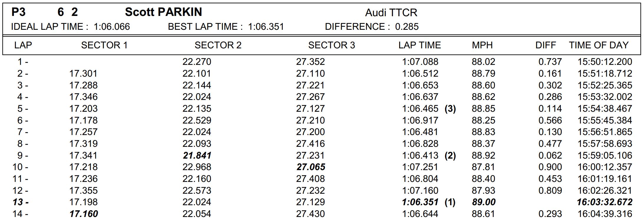Click the difference value 0.285

(x=407, y=27)
